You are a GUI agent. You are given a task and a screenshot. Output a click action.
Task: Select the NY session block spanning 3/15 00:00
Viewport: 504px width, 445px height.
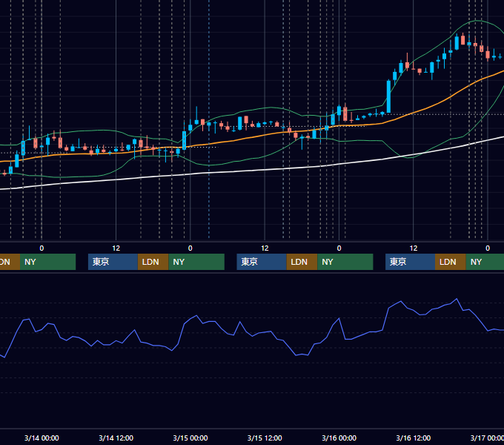196,262
